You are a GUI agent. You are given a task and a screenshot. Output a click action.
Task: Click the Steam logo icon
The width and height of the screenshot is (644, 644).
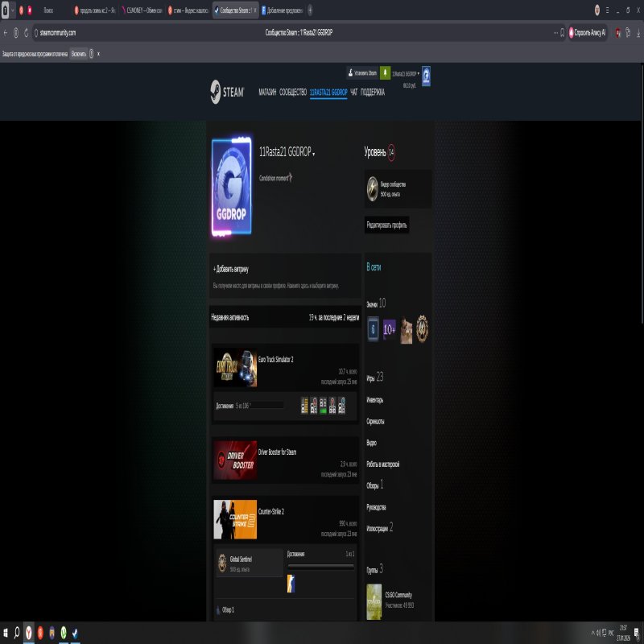tap(216, 91)
